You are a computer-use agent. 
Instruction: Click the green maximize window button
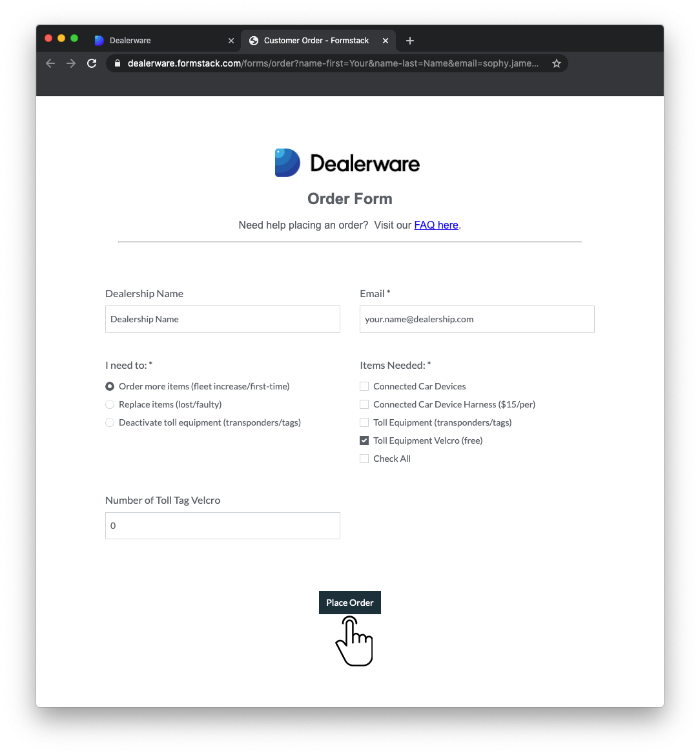[x=74, y=39]
